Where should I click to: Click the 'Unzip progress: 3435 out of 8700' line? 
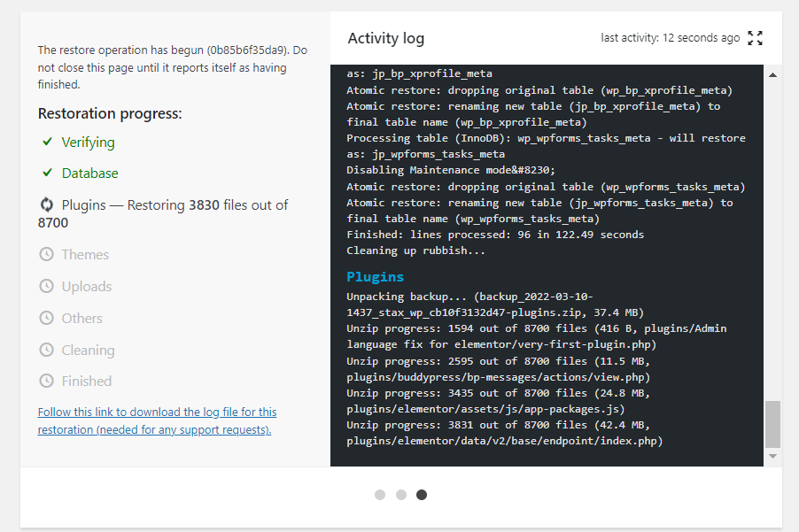[x=499, y=401]
